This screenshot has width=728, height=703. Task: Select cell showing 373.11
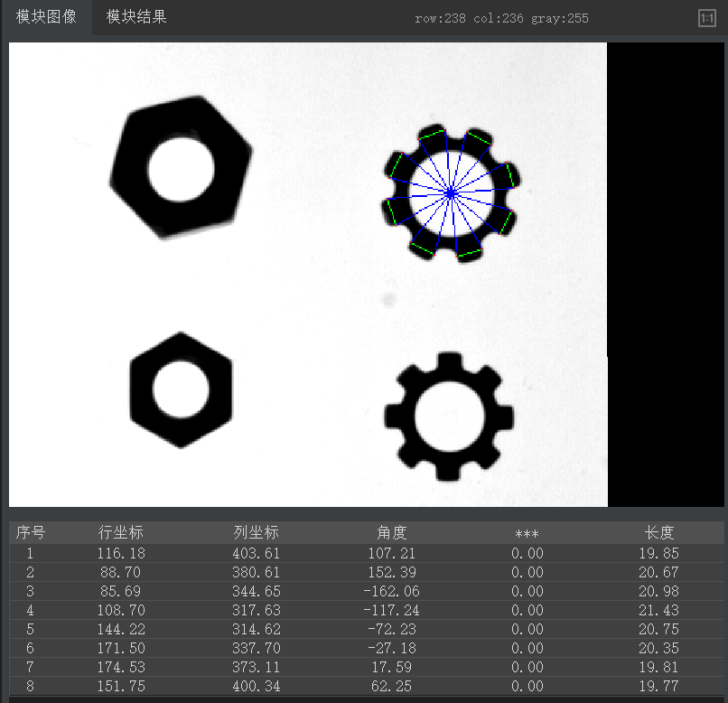(257, 667)
